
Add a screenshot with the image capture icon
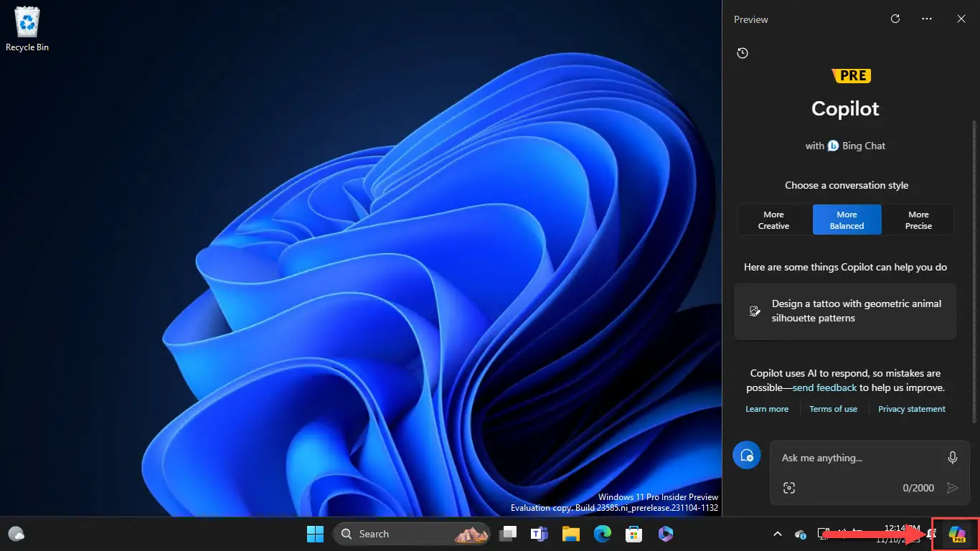(x=789, y=488)
